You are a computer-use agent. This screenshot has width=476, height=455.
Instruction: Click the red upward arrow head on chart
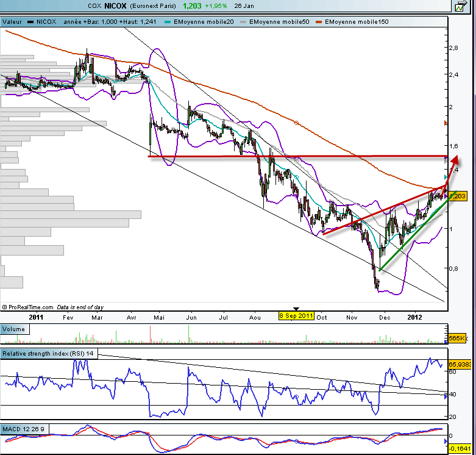coord(456,161)
